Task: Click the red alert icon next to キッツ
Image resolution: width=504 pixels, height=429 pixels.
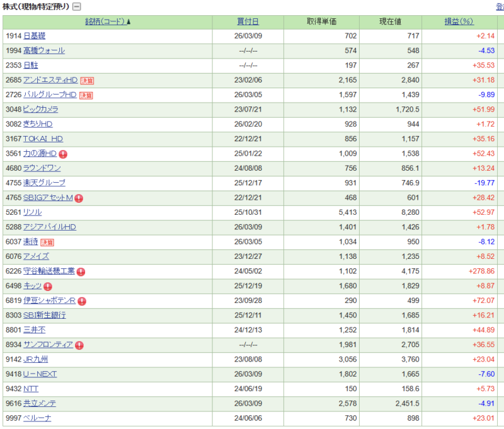Action: (x=48, y=286)
